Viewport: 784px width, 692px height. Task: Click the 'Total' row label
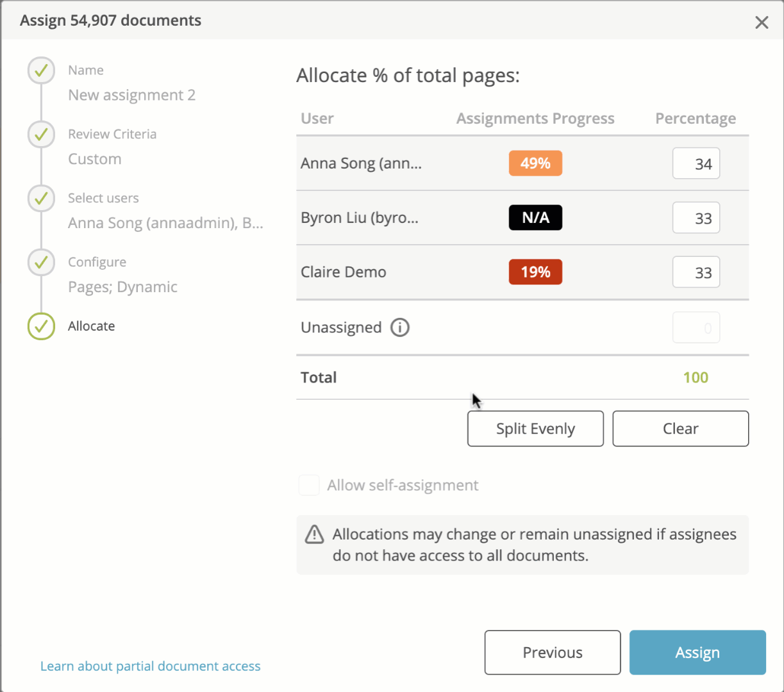pos(319,377)
